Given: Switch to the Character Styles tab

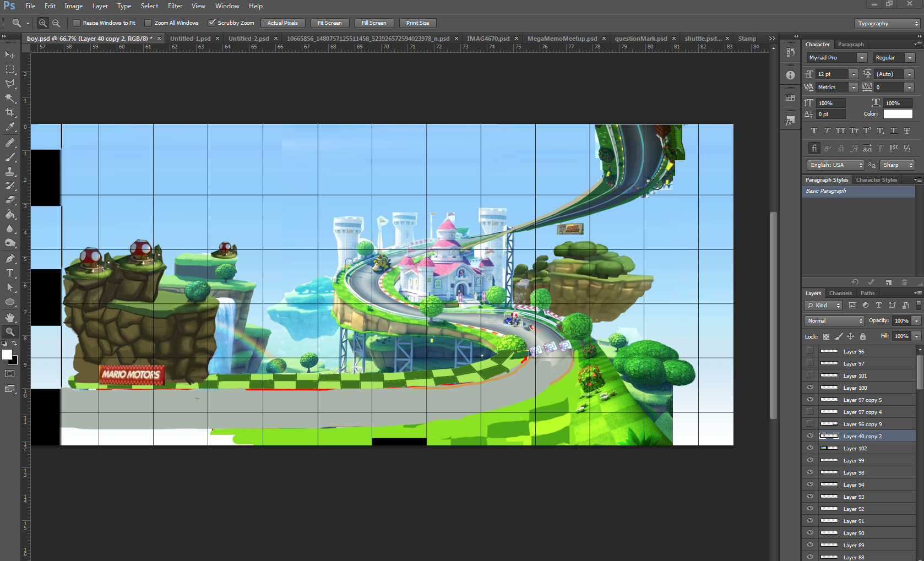Looking at the screenshot, I should pyautogui.click(x=877, y=180).
